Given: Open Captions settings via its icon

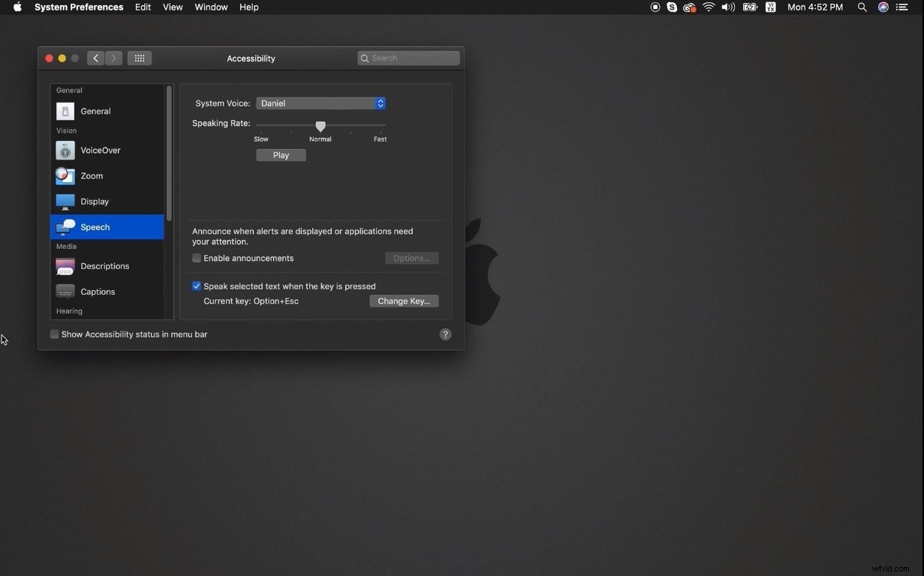Looking at the screenshot, I should coord(65,291).
